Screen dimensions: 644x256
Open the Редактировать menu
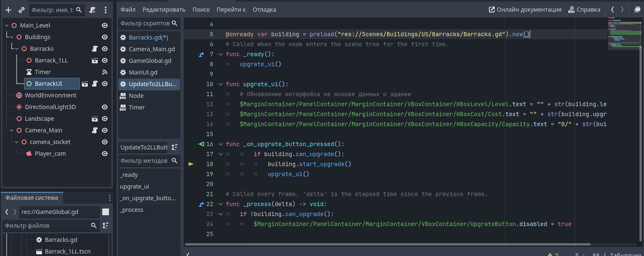164,10
